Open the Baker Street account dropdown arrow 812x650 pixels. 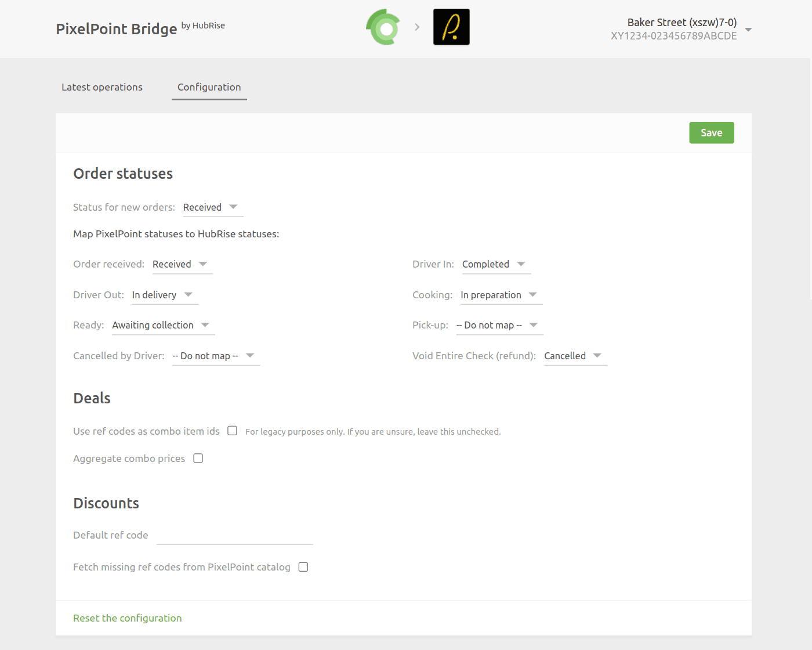point(748,29)
